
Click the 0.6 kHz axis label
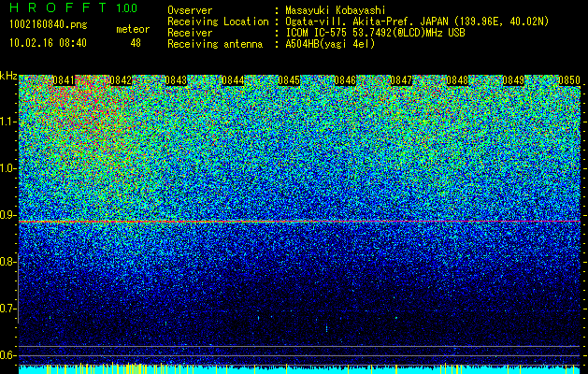(7, 355)
